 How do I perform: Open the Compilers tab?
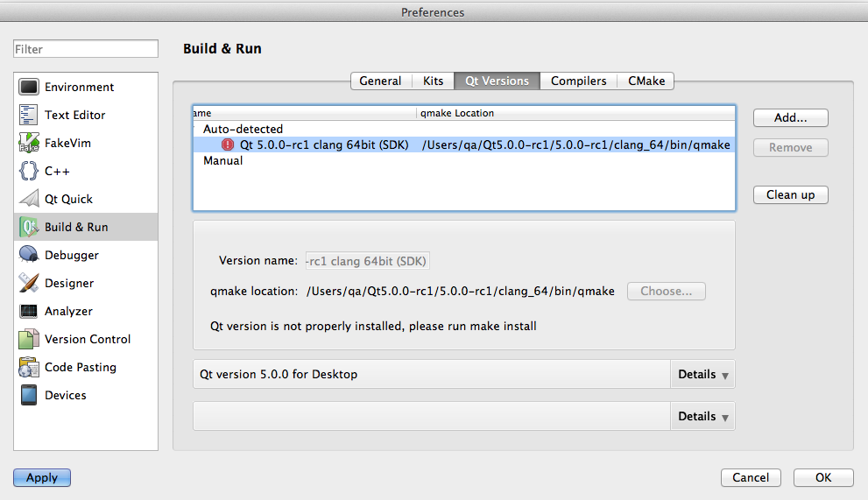[x=578, y=81]
